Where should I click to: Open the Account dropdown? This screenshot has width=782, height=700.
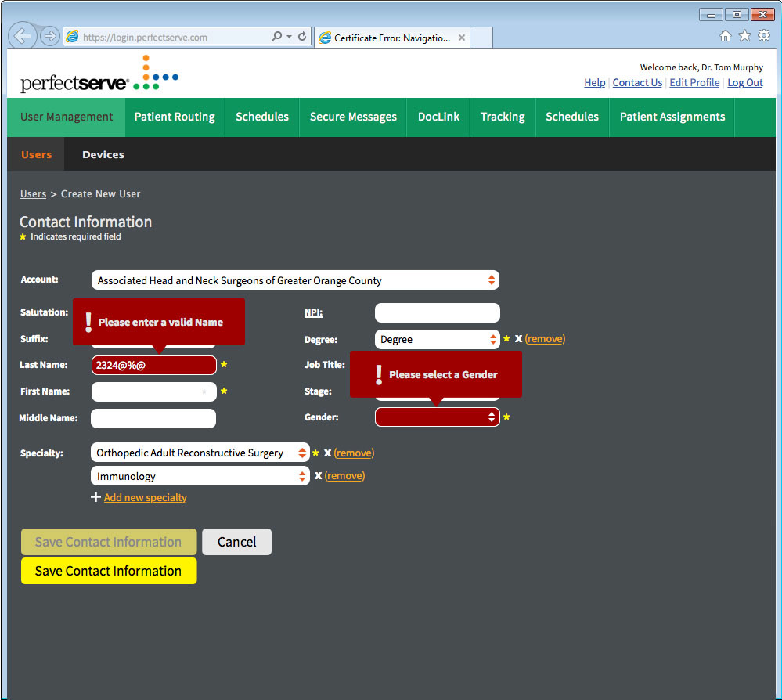point(295,280)
